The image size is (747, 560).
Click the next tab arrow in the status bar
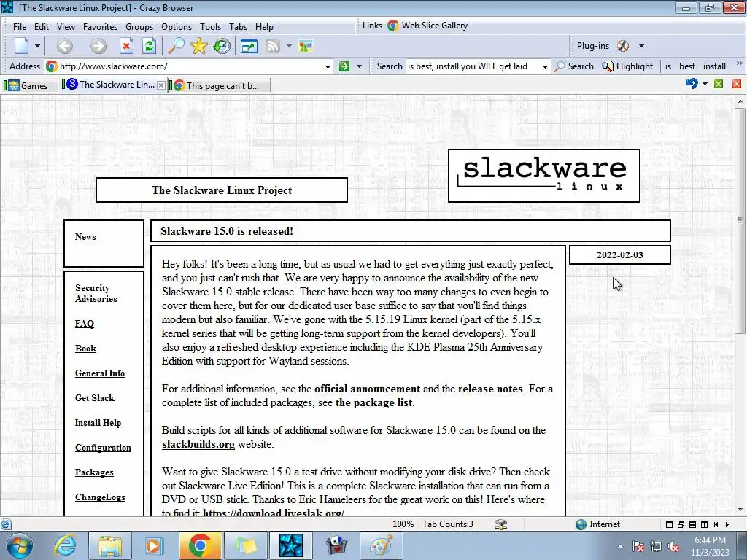point(727,525)
